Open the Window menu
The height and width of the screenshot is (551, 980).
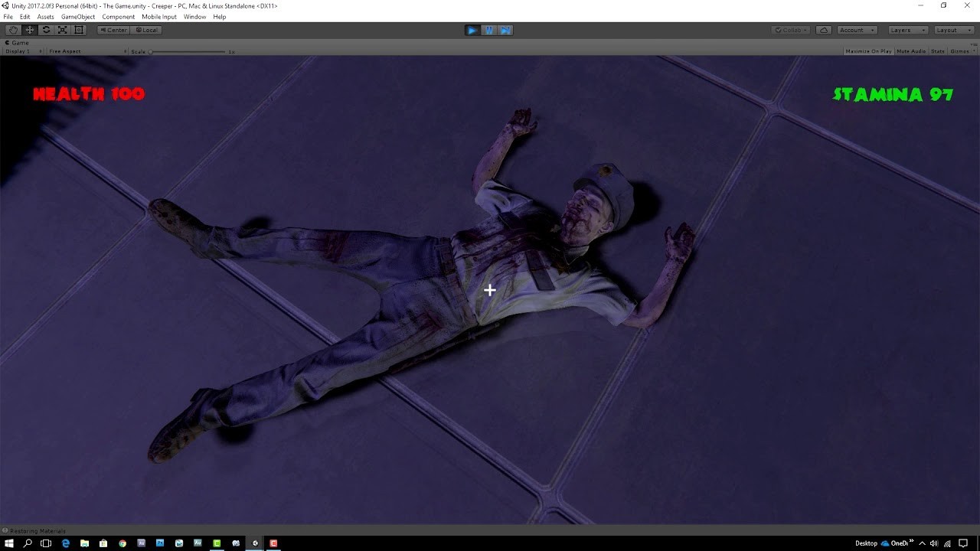coord(194,17)
